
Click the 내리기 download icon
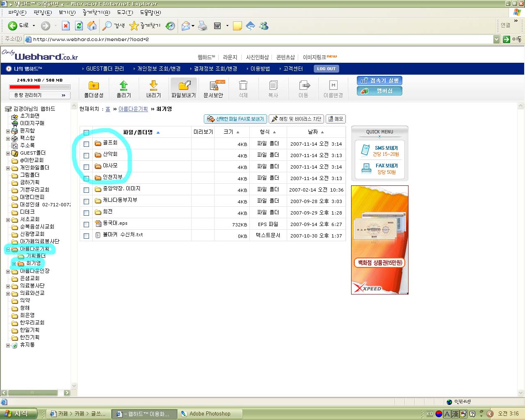pyautogui.click(x=153, y=86)
